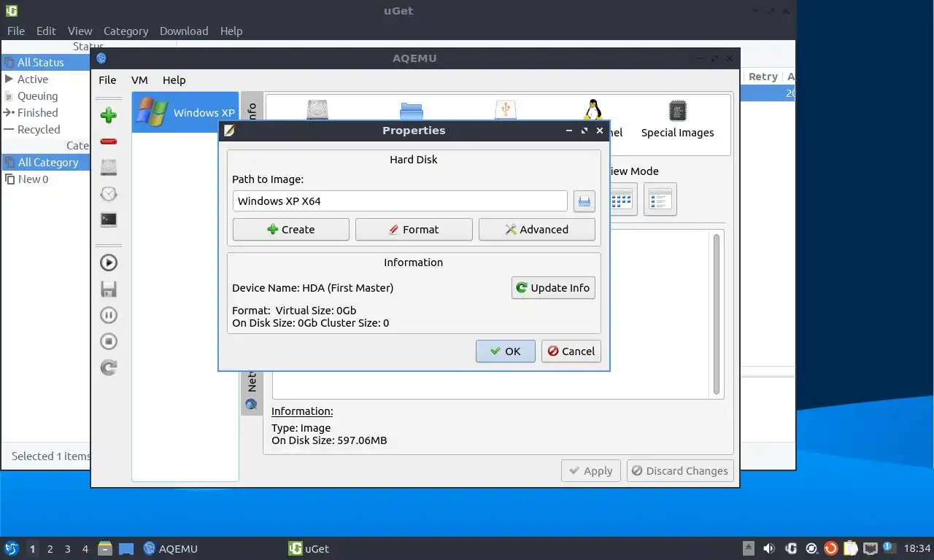Browse for hard disk image path
Screen dimensions: 934x560
pos(584,201)
